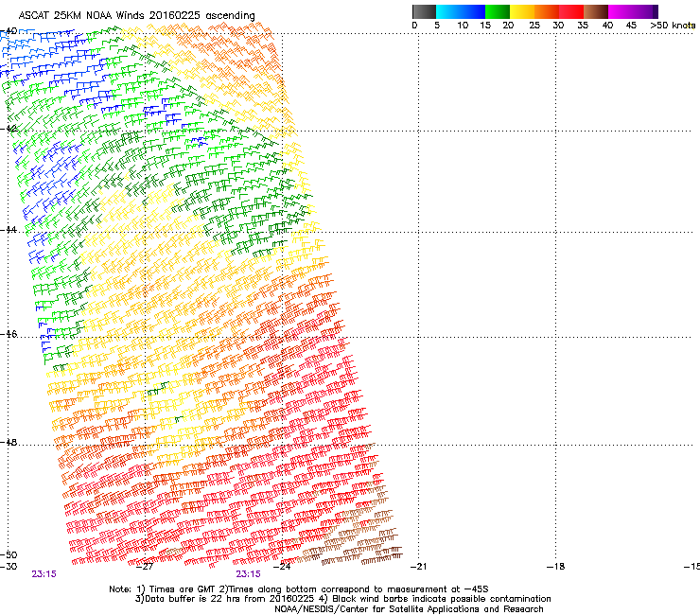This screenshot has height=615, width=700.
Task: Click the "45" label under the color scale
Action: click(x=631, y=25)
